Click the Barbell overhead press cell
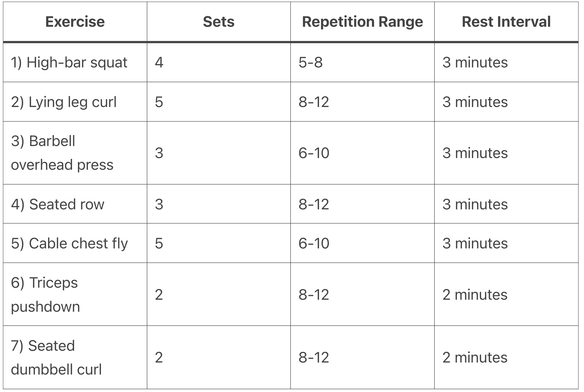Viewport: 584px width, 392px height. pos(75,153)
